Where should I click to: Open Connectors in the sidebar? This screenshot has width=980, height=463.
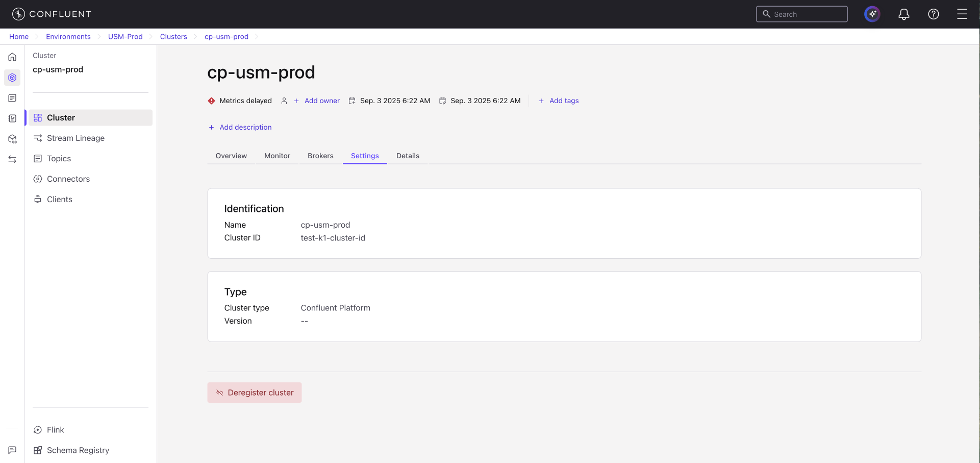[90, 179]
